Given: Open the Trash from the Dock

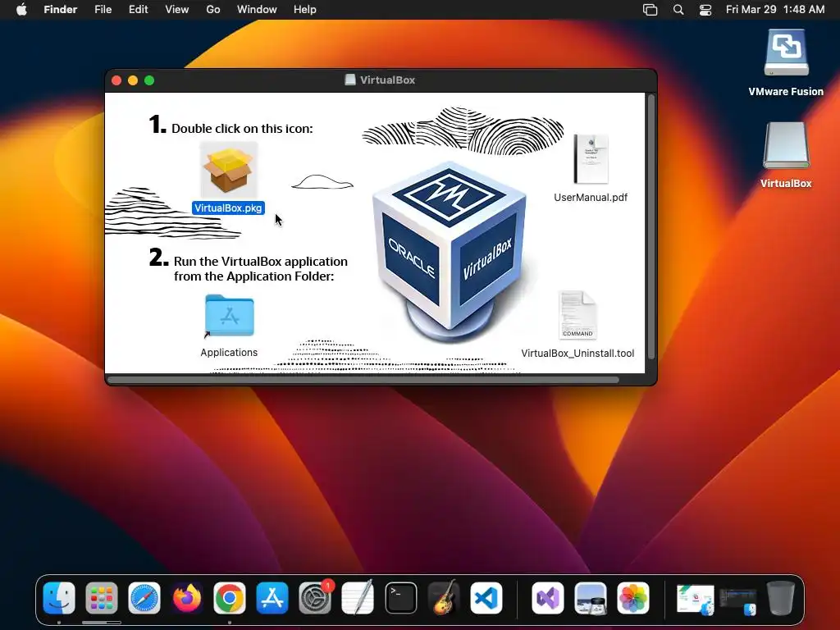Looking at the screenshot, I should pyautogui.click(x=781, y=598).
